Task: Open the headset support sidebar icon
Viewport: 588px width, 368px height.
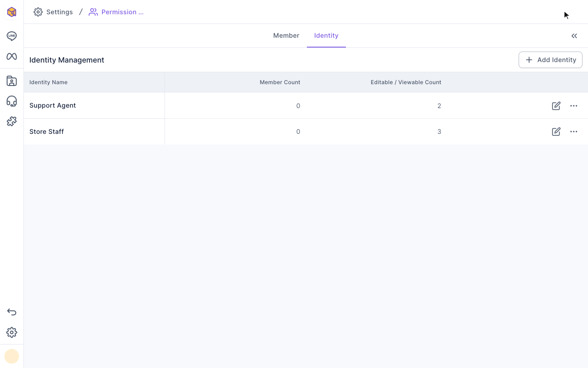Action: coord(11,101)
